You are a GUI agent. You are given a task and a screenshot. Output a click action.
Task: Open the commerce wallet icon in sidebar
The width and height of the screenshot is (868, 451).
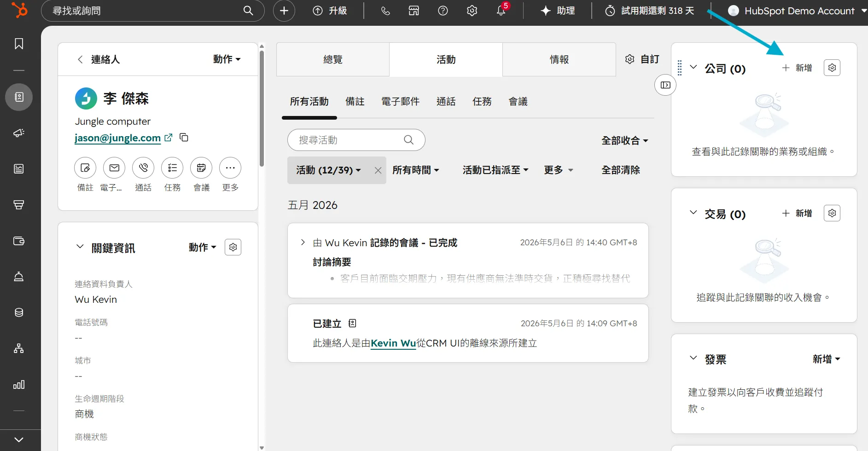(x=19, y=241)
